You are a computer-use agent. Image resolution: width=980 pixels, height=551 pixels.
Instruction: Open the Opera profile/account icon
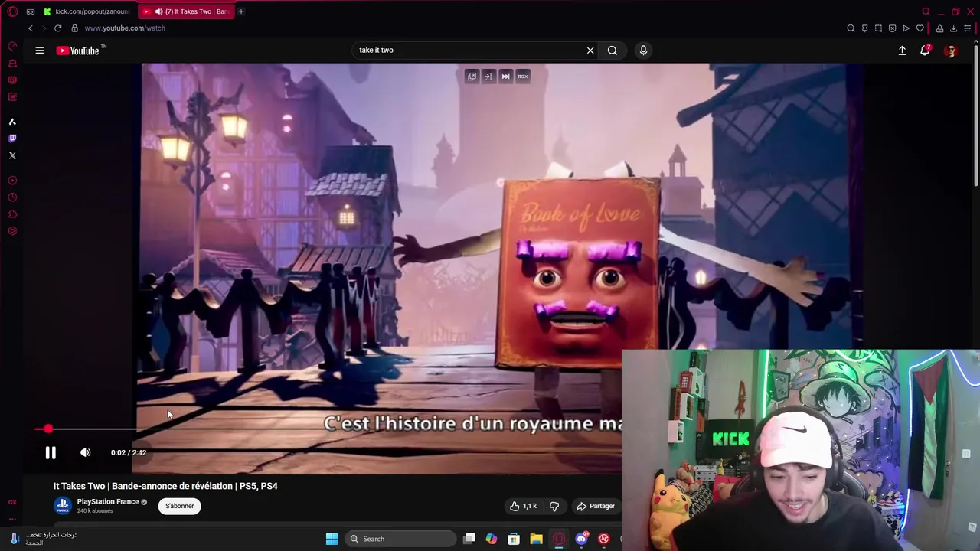[x=939, y=28]
